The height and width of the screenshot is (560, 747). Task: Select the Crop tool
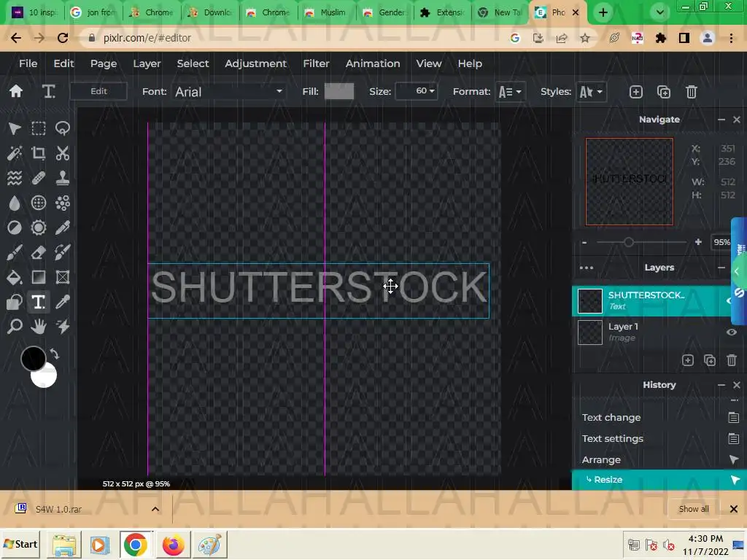pos(39,153)
